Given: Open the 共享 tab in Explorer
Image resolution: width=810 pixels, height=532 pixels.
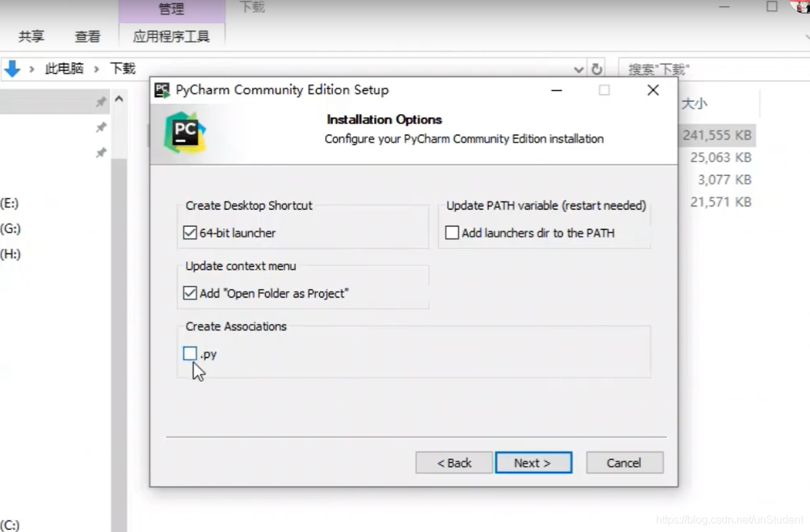Looking at the screenshot, I should [x=32, y=36].
